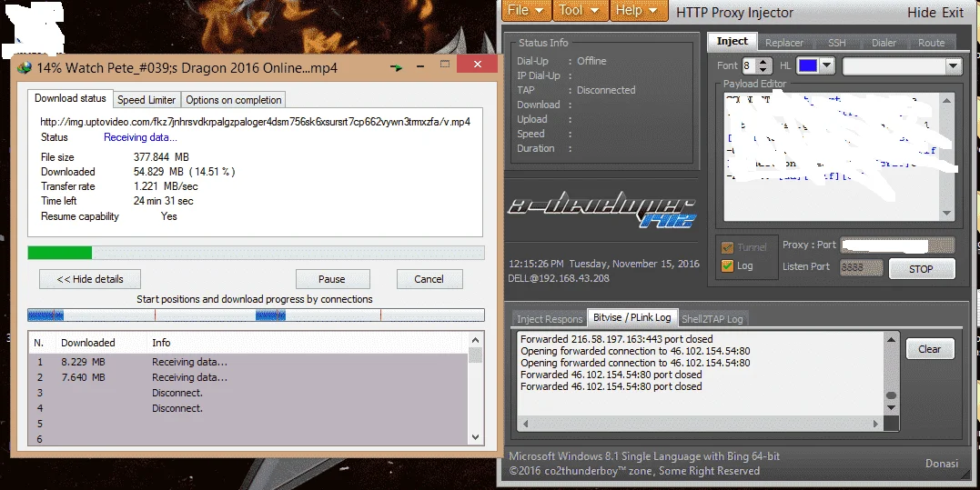Select connection row 2 with 7.640 MB
This screenshot has width=980, height=490.
coord(248,377)
